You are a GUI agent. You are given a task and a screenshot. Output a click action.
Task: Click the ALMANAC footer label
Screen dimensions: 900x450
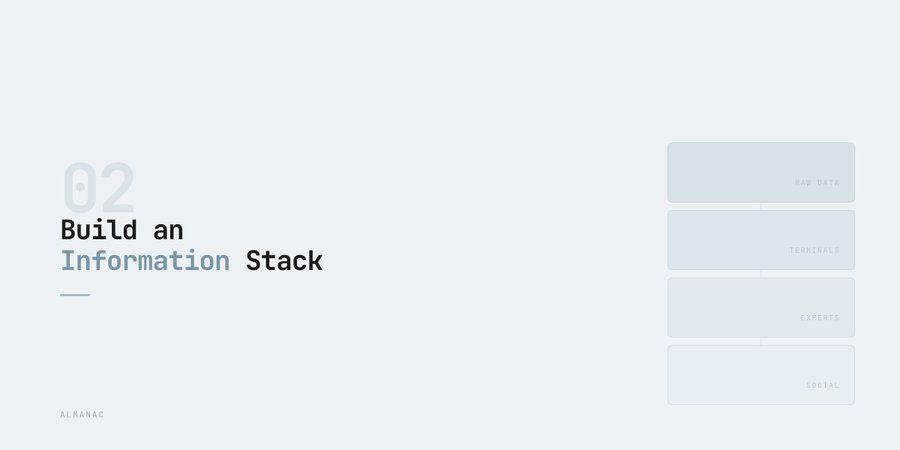(82, 414)
